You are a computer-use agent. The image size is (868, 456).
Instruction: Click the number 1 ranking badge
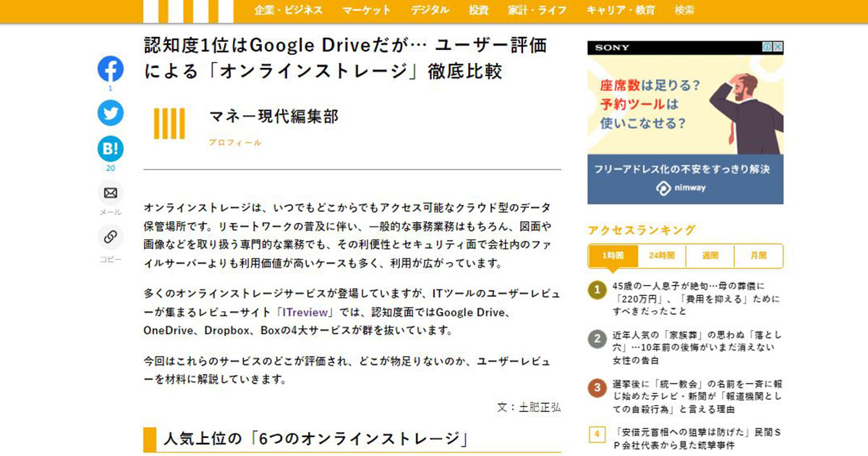(x=597, y=290)
